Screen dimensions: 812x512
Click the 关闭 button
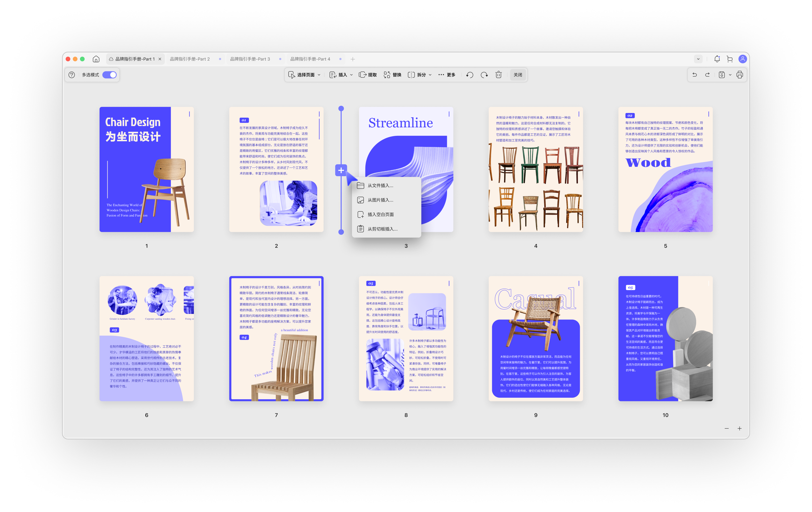[518, 75]
